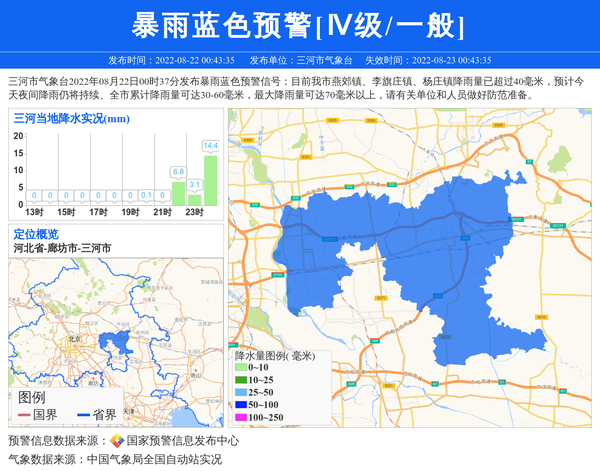The width and height of the screenshot is (600, 471).
Task: Click the 失效时间：2022-08-23 00:43:35 text
Action: (x=428, y=60)
